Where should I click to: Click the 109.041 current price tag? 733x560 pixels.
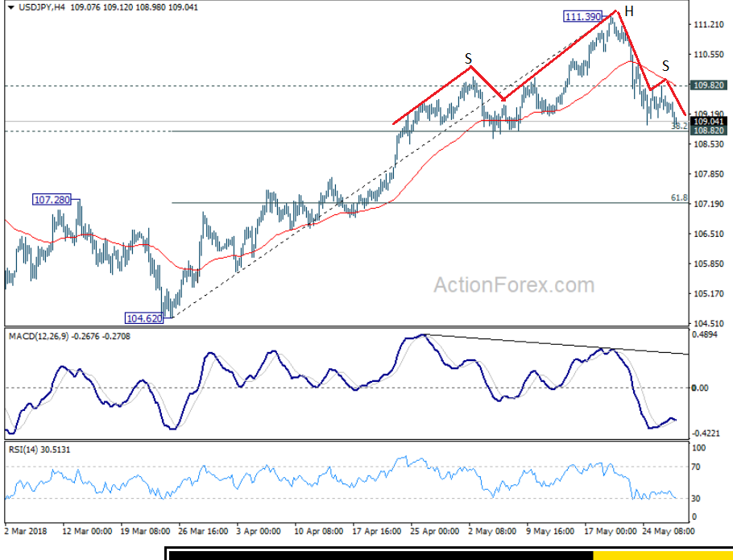tap(710, 121)
